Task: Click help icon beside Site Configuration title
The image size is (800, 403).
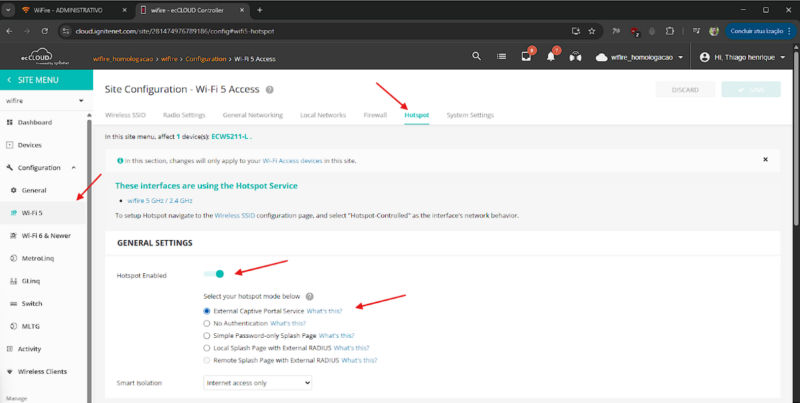Action: (269, 90)
